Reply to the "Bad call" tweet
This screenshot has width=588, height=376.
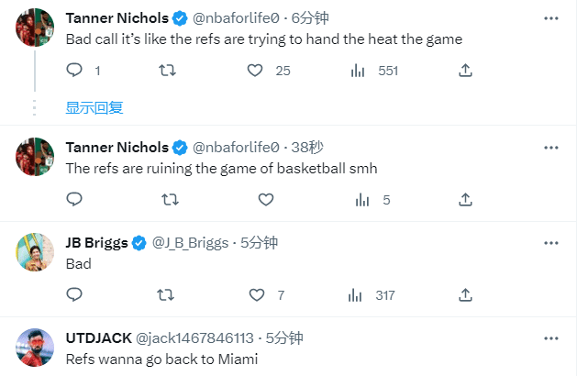click(x=75, y=71)
